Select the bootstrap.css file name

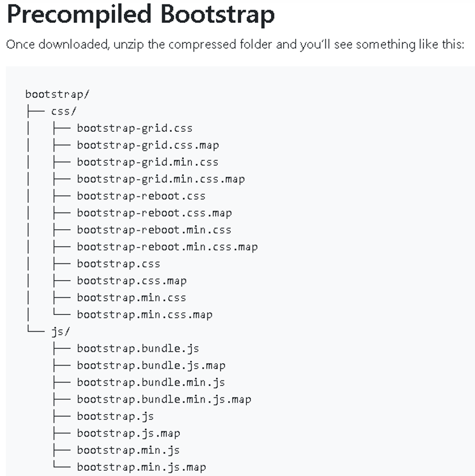pyautogui.click(x=119, y=264)
